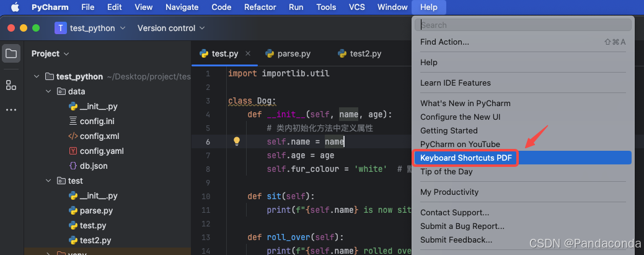Open the Refactor menu

(x=260, y=7)
